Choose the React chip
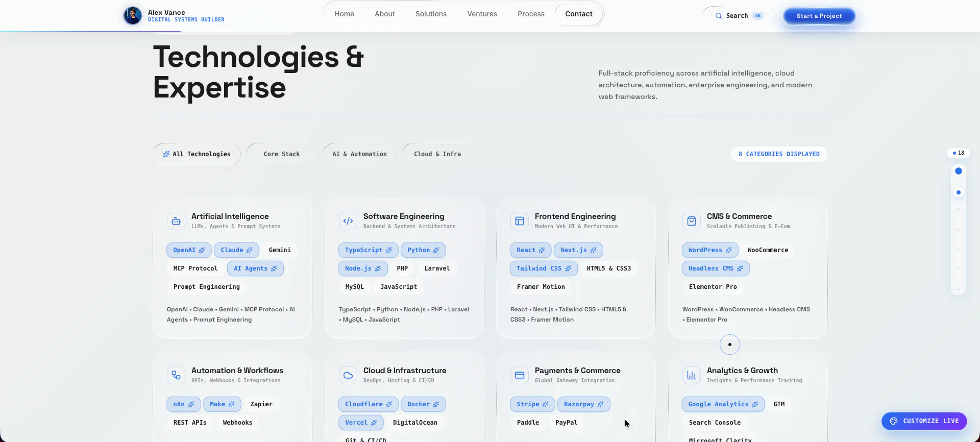This screenshot has width=980, height=442. [x=530, y=250]
